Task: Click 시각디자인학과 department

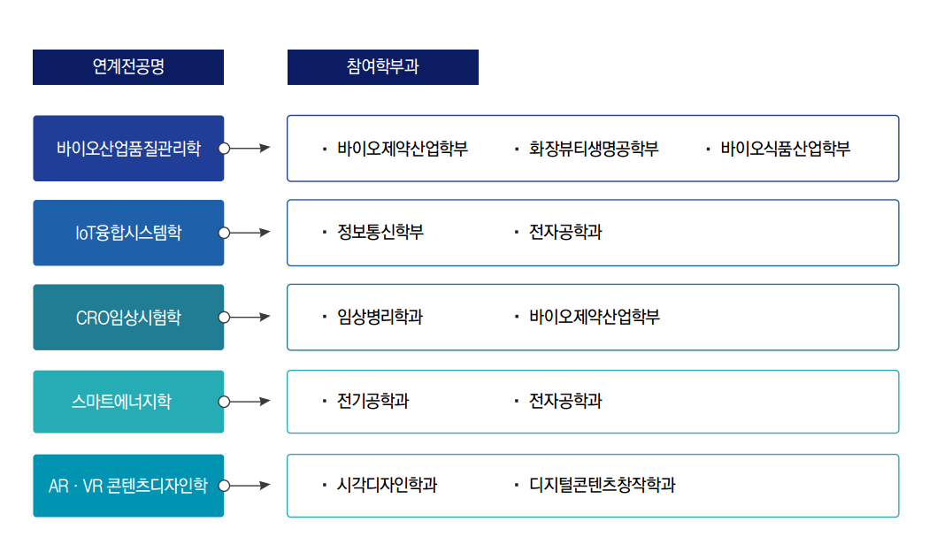Action: pyautogui.click(x=387, y=486)
